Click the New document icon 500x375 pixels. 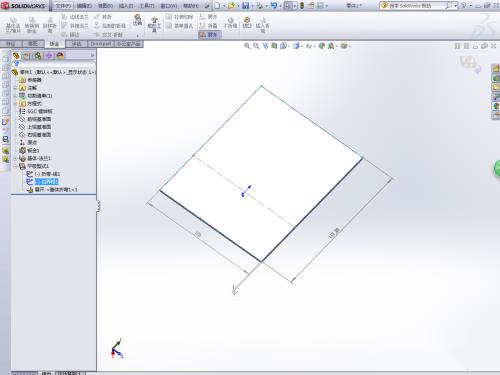click(217, 6)
